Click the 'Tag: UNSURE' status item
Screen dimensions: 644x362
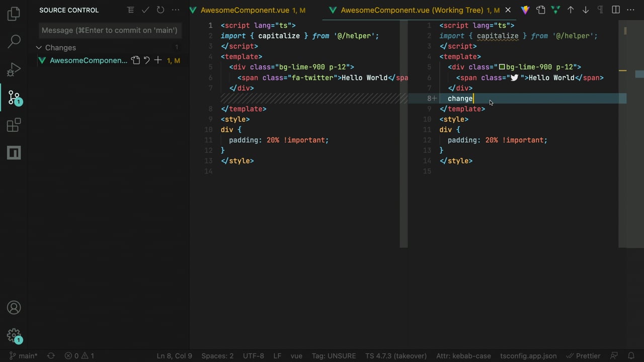tap(334, 356)
